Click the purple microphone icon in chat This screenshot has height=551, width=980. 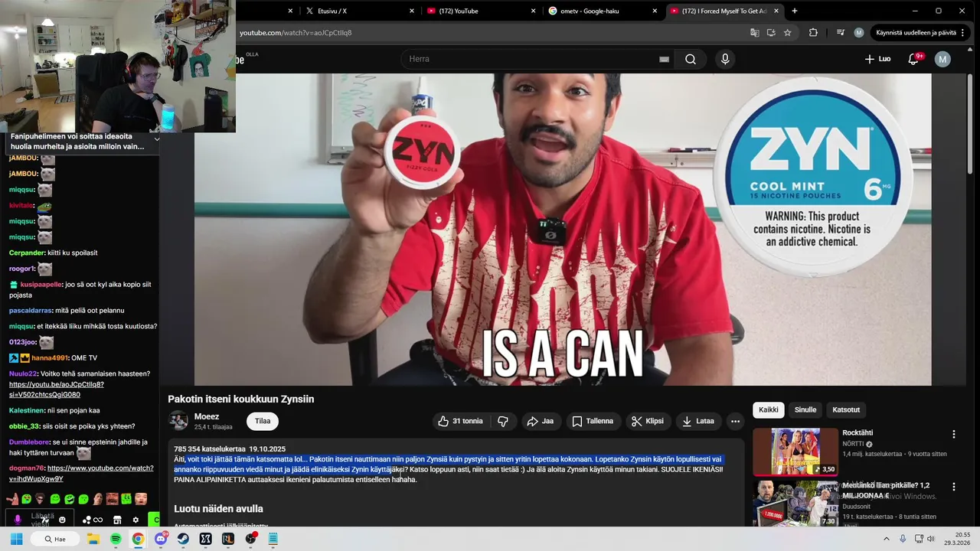coord(18,520)
